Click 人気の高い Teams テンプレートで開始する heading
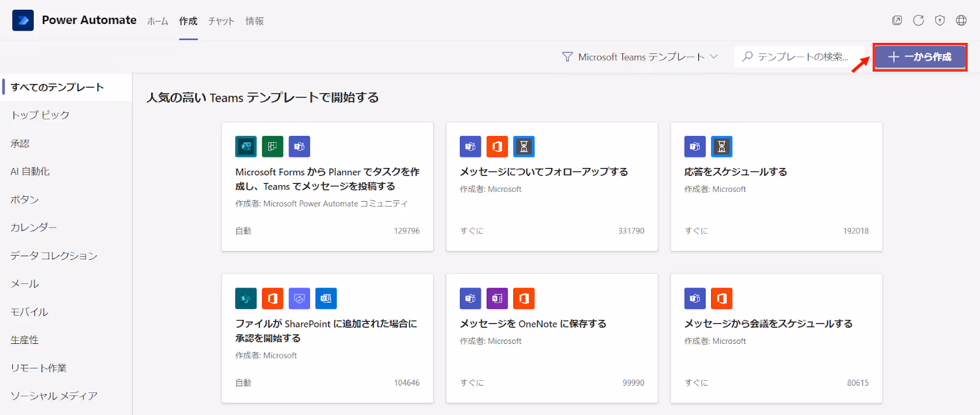The image size is (980, 415). [x=262, y=97]
